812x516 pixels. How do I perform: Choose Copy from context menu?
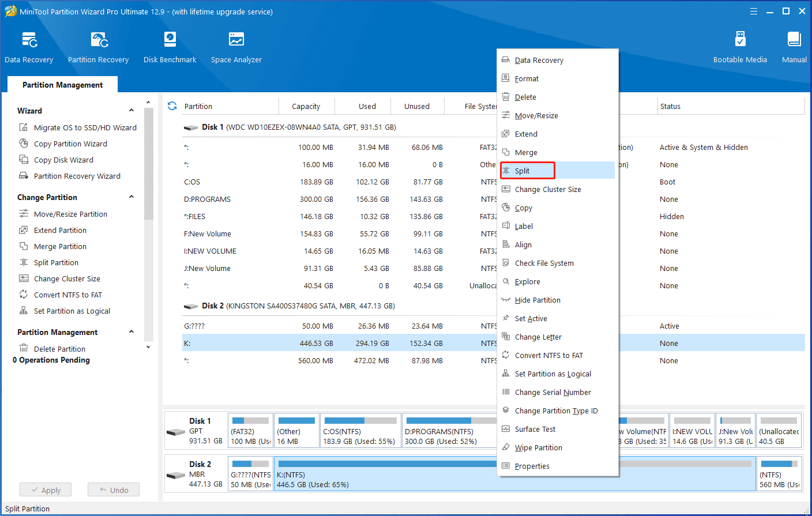pos(557,208)
